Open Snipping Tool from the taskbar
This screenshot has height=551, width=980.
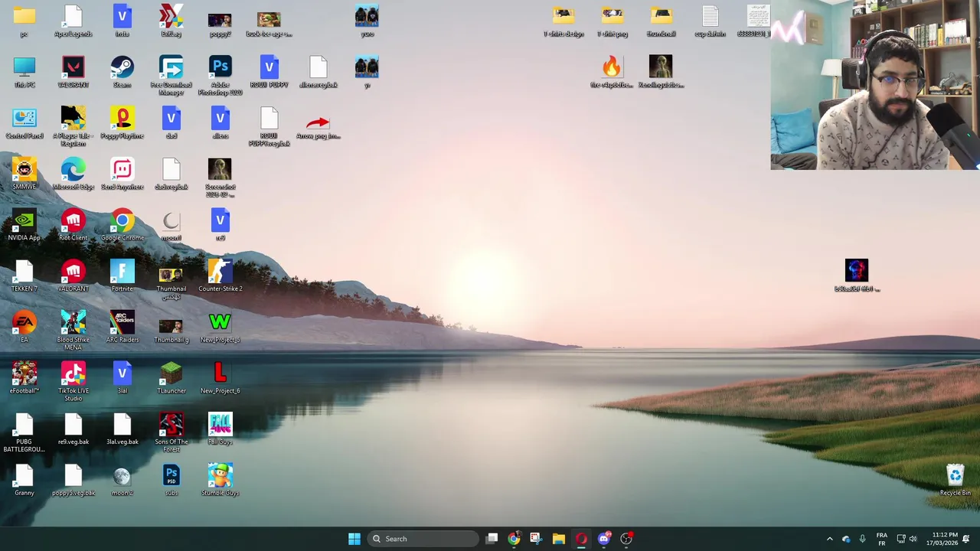536,539
